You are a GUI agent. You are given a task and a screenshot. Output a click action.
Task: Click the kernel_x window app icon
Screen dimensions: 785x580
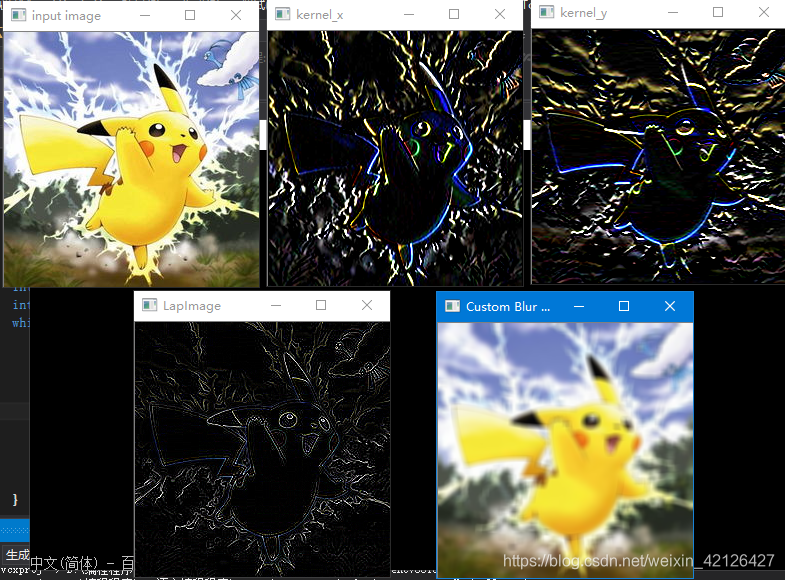pyautogui.click(x=283, y=14)
